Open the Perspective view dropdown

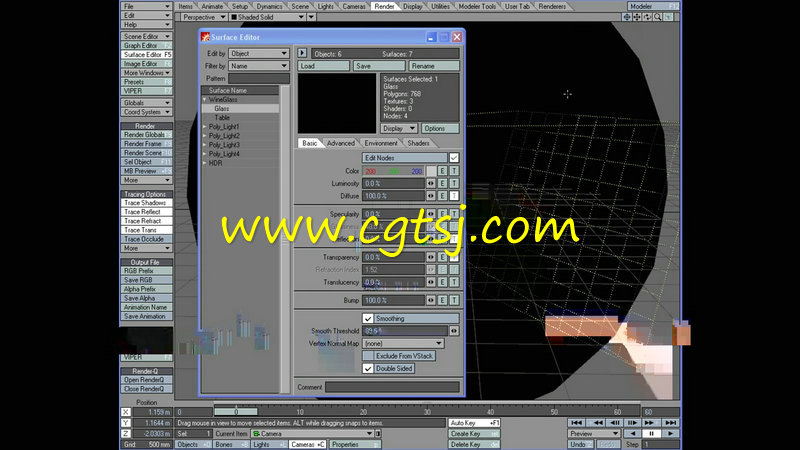[x=204, y=17]
